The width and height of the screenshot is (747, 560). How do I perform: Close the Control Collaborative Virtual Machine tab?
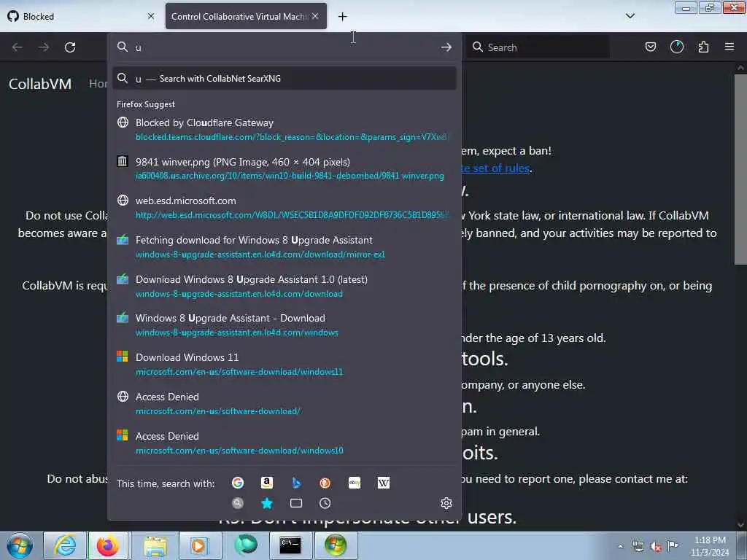[315, 16]
